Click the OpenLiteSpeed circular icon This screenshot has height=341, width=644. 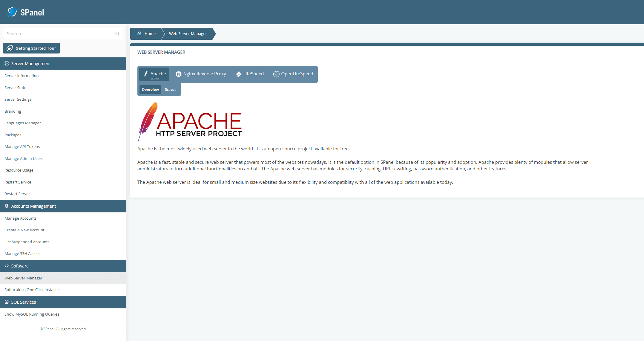(276, 74)
